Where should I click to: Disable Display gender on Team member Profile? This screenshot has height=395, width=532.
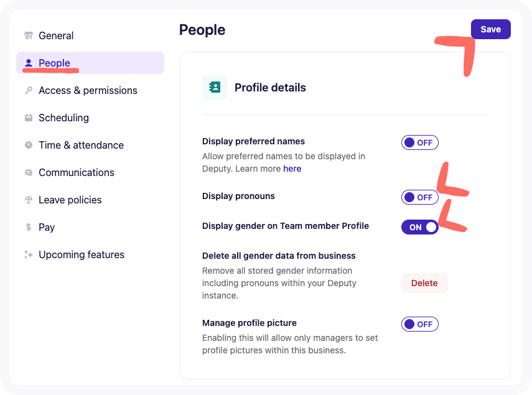coord(419,227)
